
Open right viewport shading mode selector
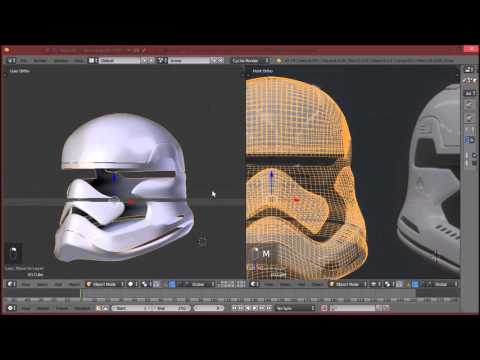tap(375, 284)
